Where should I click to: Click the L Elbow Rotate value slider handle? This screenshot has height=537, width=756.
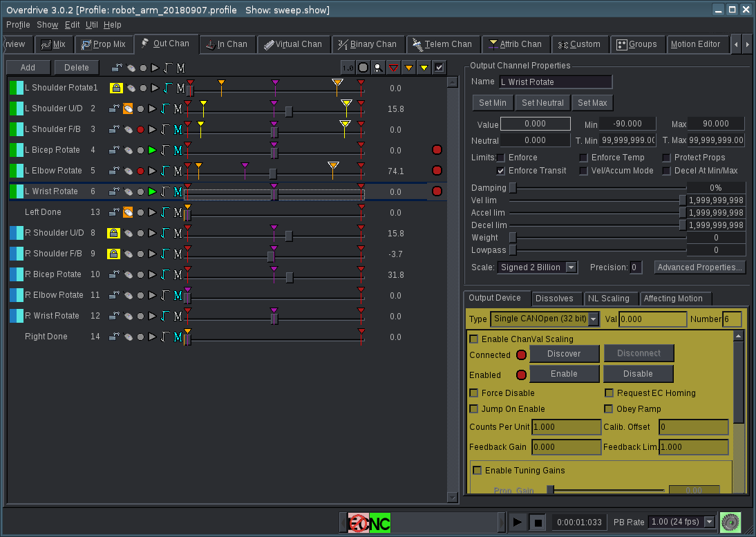click(273, 173)
